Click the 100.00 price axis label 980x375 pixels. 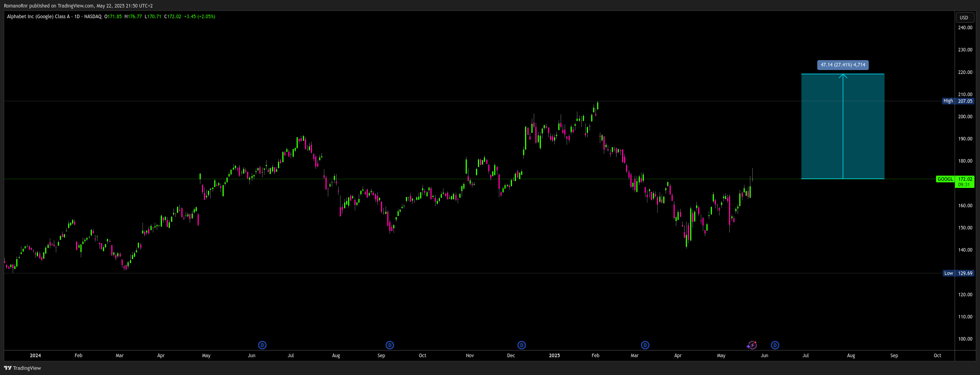click(x=965, y=339)
